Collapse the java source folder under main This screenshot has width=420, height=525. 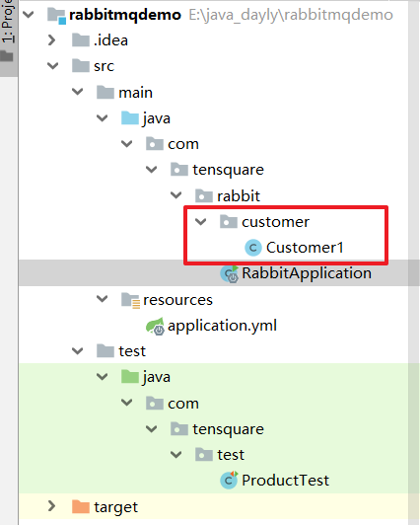pos(102,117)
